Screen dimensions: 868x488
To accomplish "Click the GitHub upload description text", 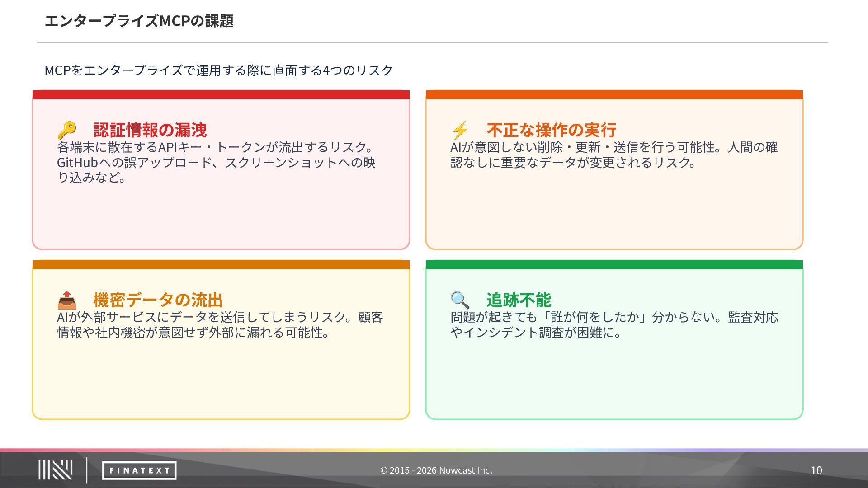I will 216,162.
